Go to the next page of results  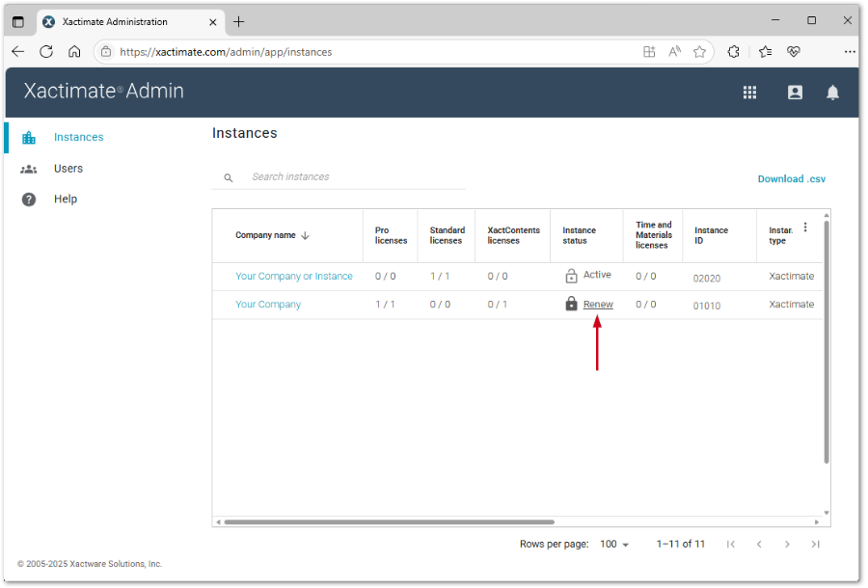pos(787,545)
